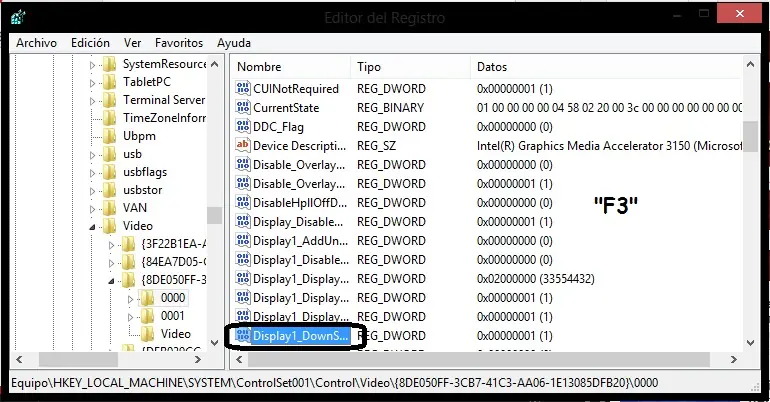Click the CurrentState binary value icon
The image size is (770, 402).
pos(243,107)
